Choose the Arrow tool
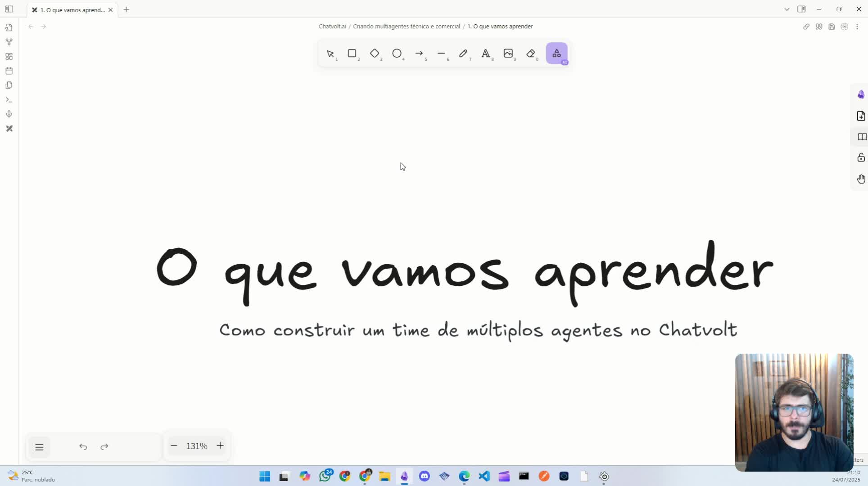This screenshot has height=486, width=868. click(420, 54)
